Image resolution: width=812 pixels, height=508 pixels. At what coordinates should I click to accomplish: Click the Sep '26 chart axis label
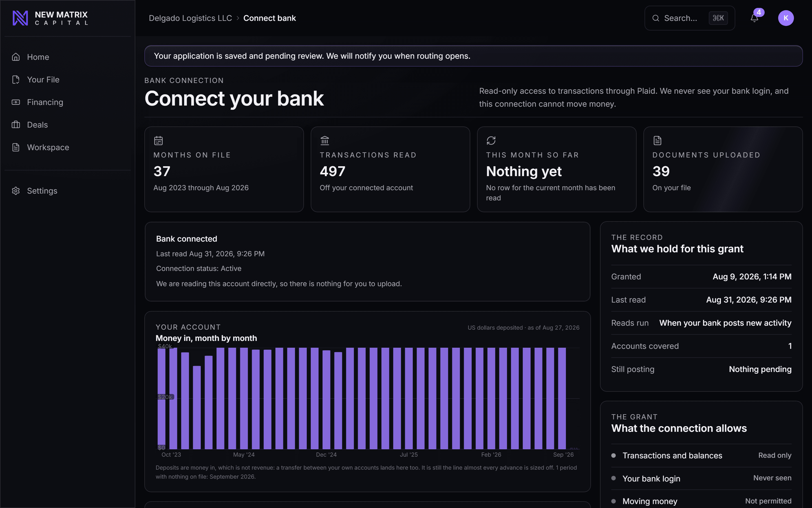click(x=563, y=455)
